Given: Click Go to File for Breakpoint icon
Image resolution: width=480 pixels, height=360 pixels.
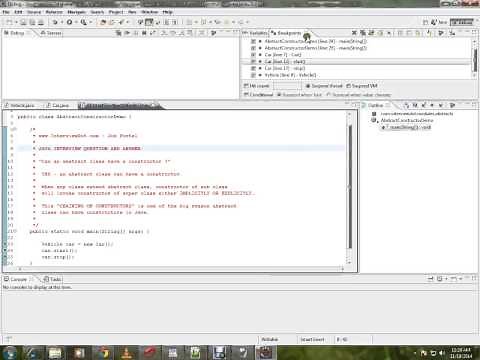Looking at the screenshot, I should click(380, 33).
